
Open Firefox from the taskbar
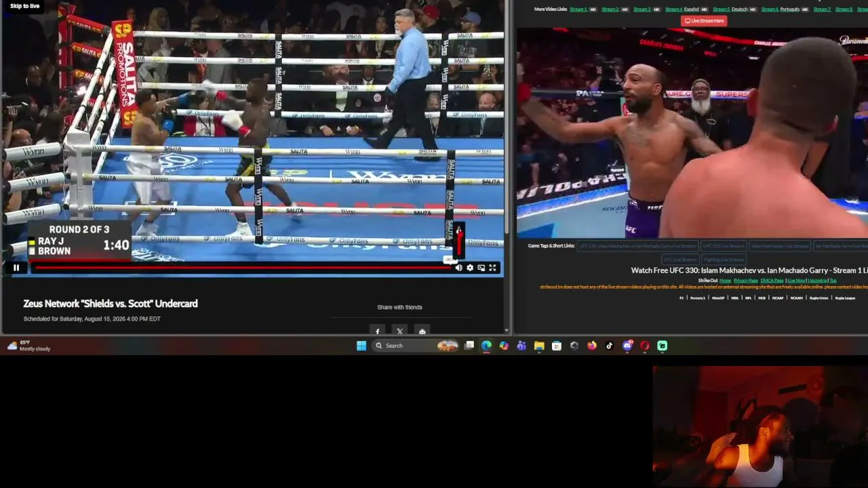(592, 346)
